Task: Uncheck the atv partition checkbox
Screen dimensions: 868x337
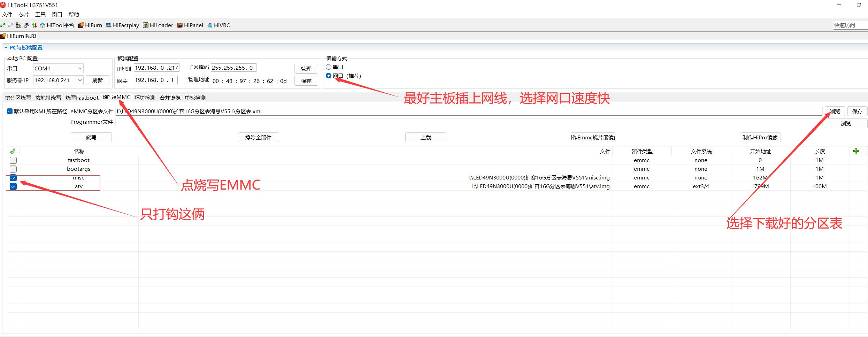Action: [13, 186]
